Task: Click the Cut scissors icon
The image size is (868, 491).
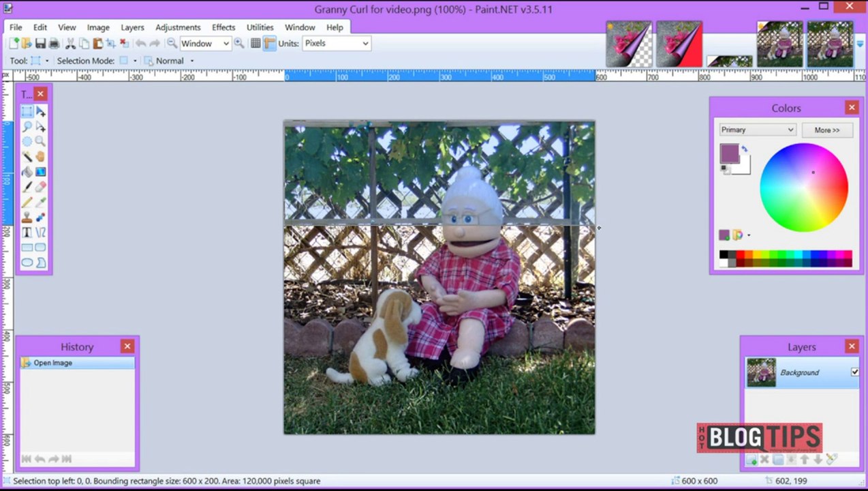Action: coord(70,44)
